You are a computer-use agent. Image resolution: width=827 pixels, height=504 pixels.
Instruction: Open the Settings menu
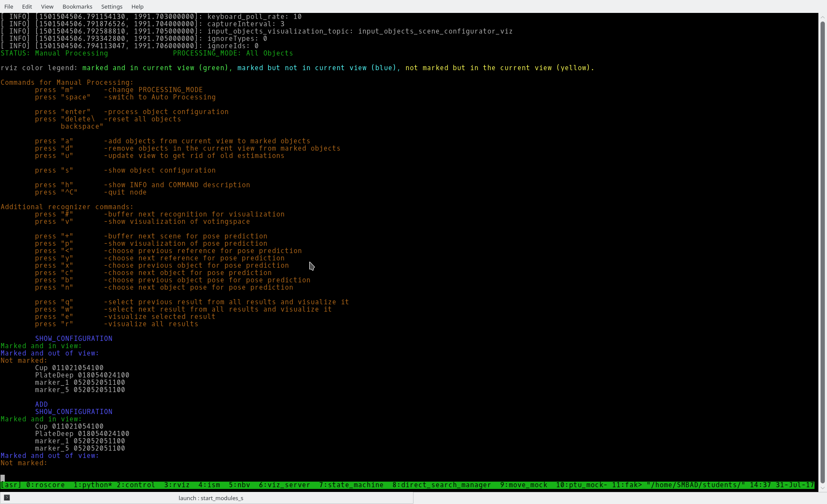(x=112, y=6)
